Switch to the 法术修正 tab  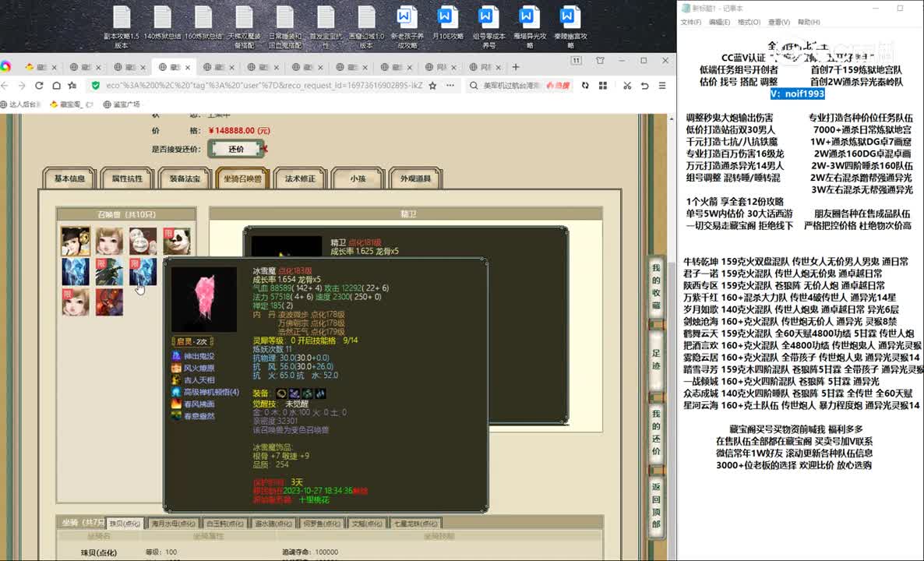click(301, 178)
